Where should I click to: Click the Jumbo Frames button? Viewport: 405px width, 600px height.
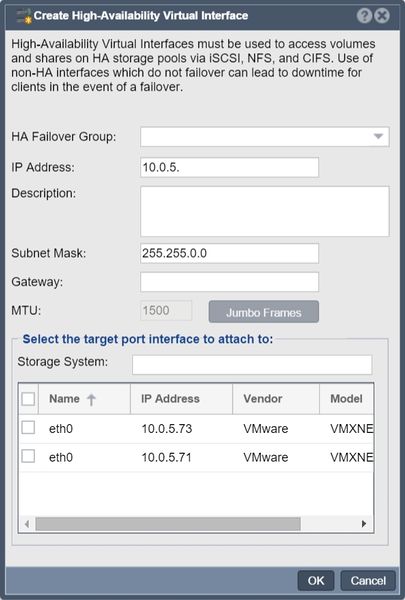click(x=264, y=312)
